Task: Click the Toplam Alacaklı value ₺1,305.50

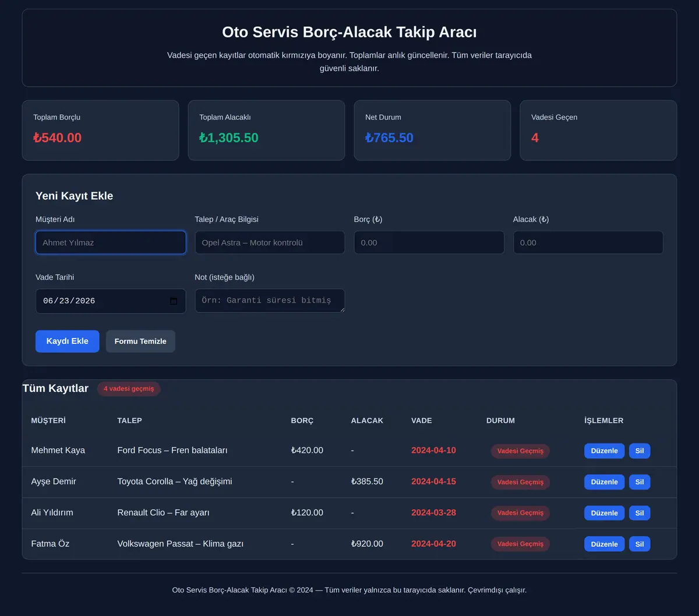Action: 229,138
